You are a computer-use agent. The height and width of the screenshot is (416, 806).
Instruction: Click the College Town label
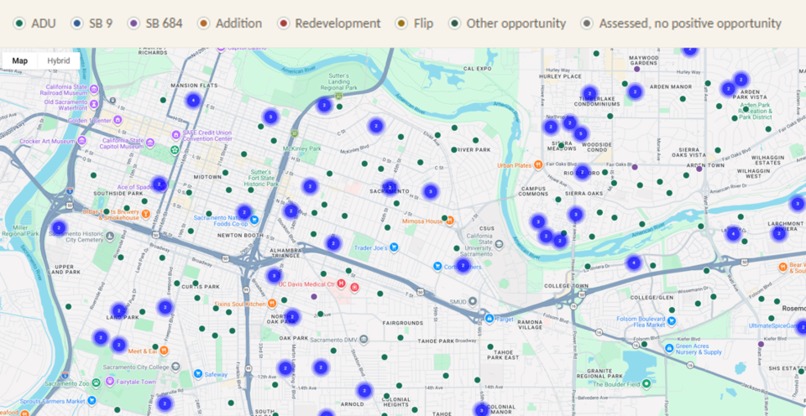click(x=565, y=286)
